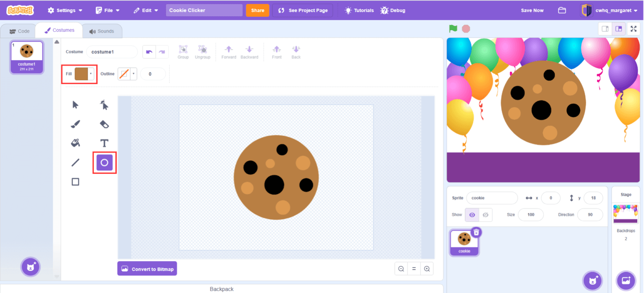Select the Reshape tool

pyautogui.click(x=104, y=105)
